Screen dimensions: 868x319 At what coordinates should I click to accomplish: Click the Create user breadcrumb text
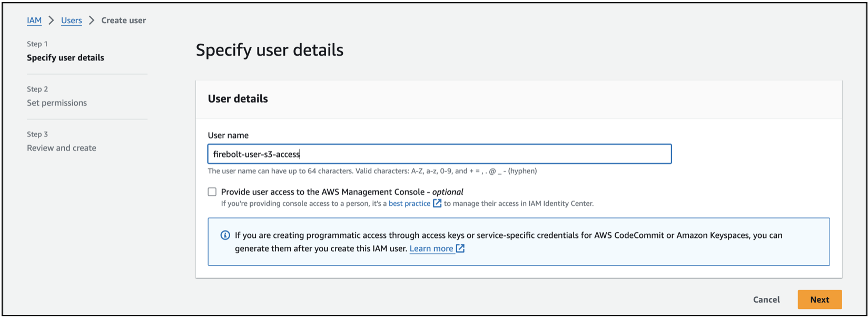(x=124, y=21)
